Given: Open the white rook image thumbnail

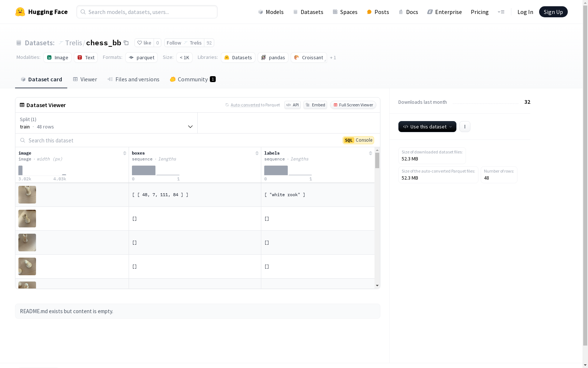Looking at the screenshot, I should [27, 195].
